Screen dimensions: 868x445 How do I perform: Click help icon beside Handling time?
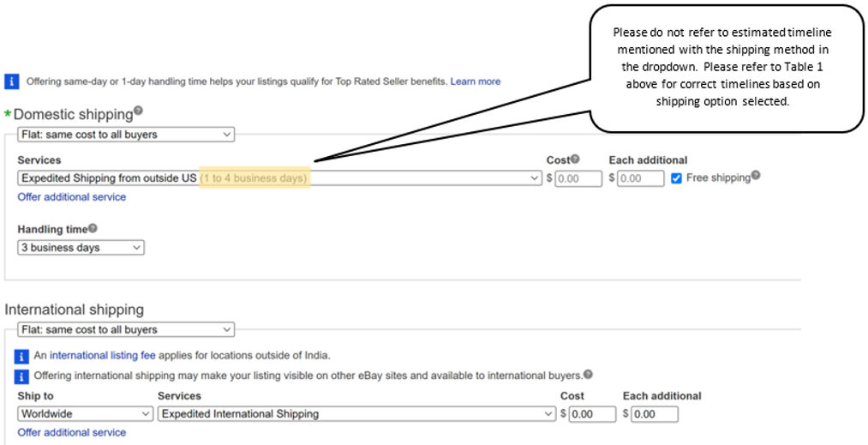tap(93, 228)
